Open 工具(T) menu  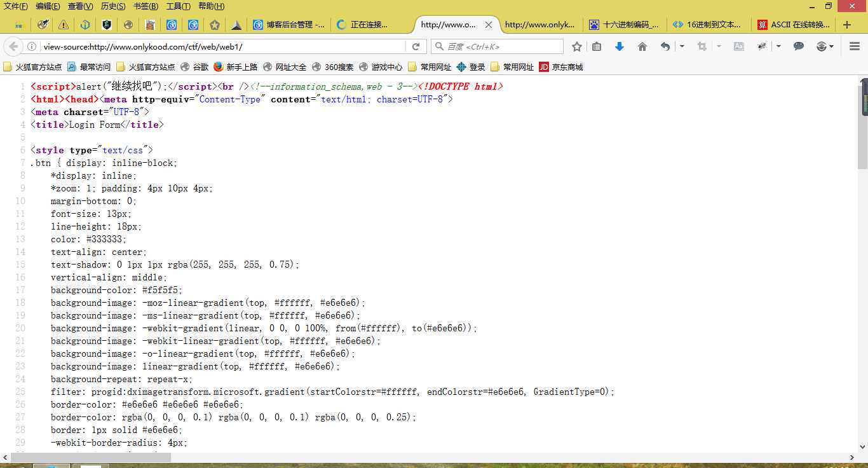pyautogui.click(x=179, y=6)
